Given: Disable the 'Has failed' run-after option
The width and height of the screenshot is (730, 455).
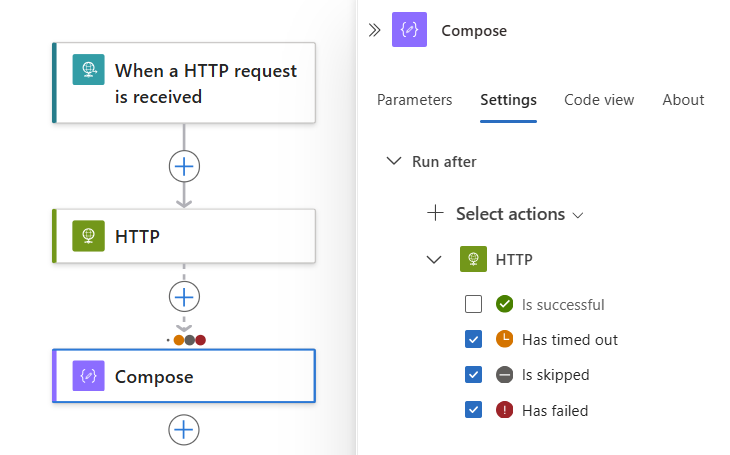Looking at the screenshot, I should tap(474, 410).
